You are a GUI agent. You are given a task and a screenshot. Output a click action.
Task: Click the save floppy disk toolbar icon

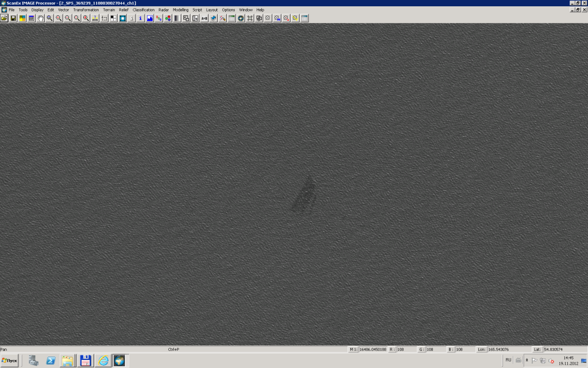pos(13,18)
